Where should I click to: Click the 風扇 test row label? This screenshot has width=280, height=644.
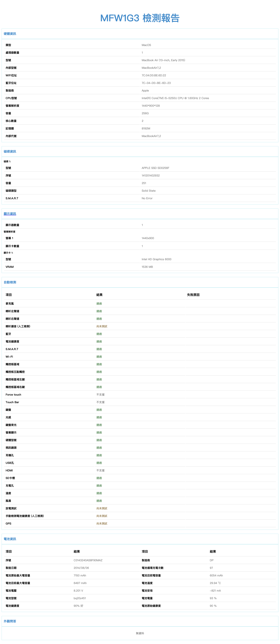[x=8, y=501]
